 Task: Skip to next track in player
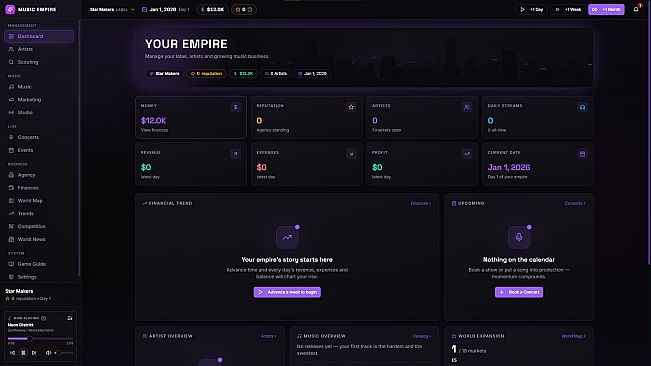[34, 353]
